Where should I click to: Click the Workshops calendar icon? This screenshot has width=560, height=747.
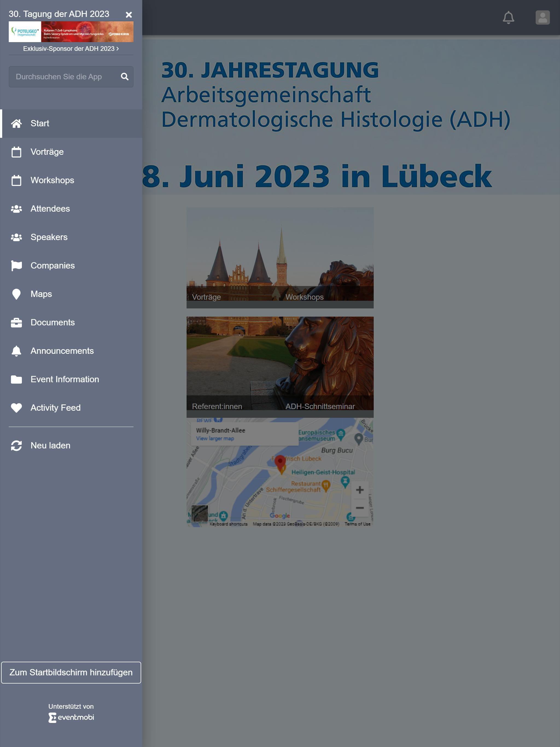tap(16, 180)
